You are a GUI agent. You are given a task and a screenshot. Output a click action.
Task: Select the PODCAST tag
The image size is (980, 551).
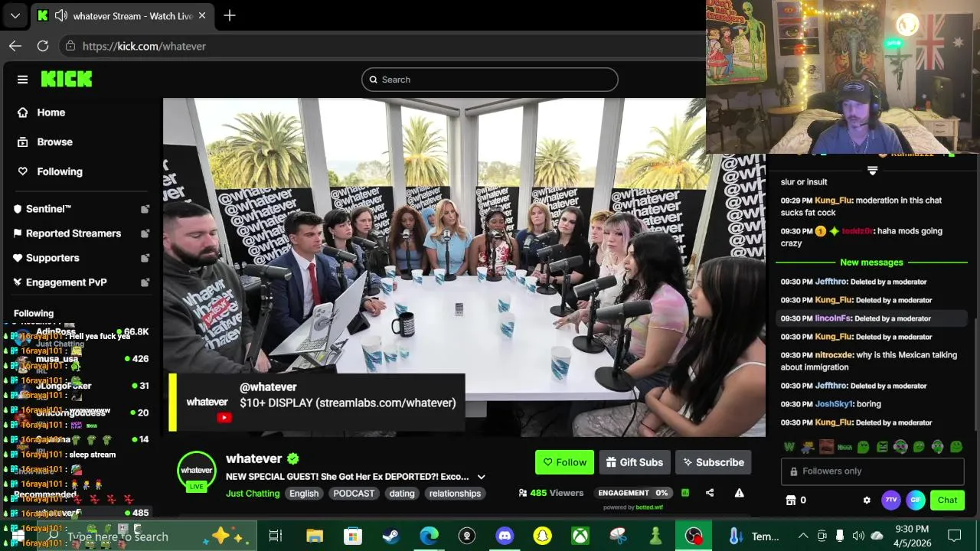pyautogui.click(x=354, y=494)
